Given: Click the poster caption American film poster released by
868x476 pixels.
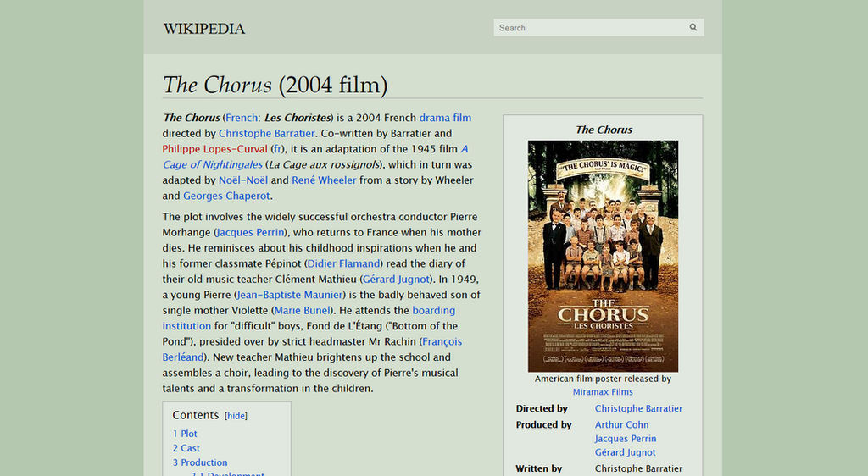Looking at the screenshot, I should [603, 379].
